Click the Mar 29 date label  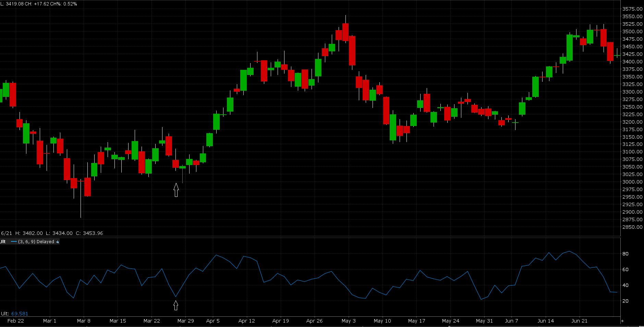tap(186, 321)
